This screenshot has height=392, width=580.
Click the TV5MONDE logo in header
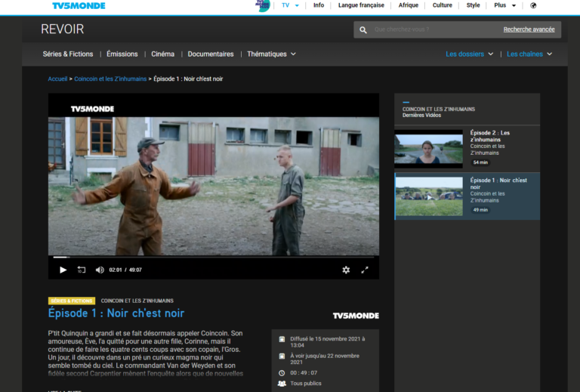79,5
